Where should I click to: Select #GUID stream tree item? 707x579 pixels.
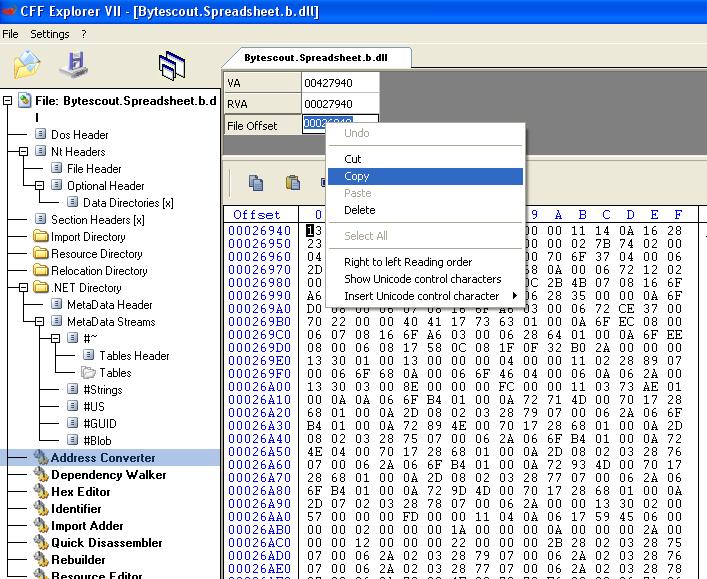coord(100,423)
